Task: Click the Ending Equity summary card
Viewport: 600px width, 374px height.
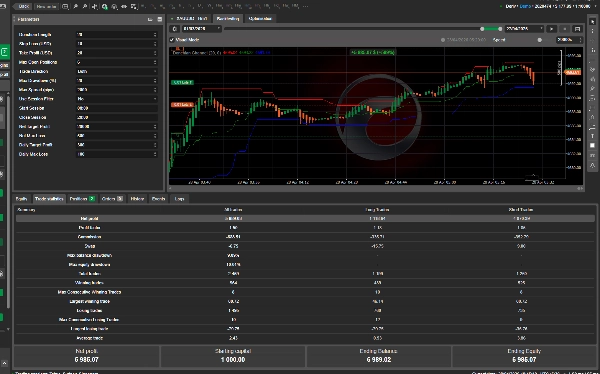Action: (524, 356)
